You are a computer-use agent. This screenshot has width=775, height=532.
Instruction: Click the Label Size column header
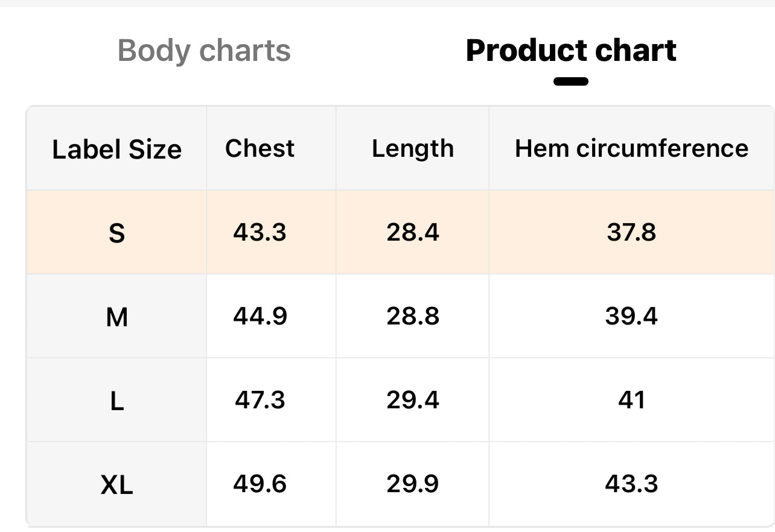click(116, 149)
